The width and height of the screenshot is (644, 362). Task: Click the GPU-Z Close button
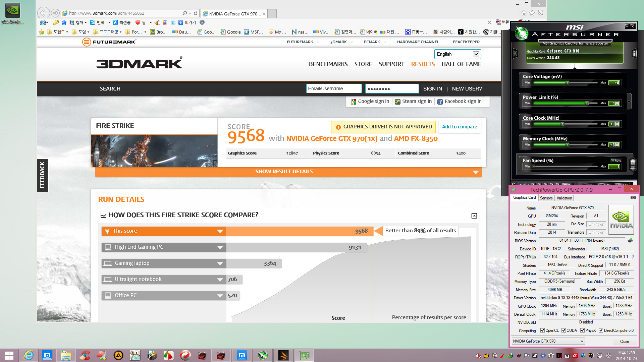pos(625,342)
